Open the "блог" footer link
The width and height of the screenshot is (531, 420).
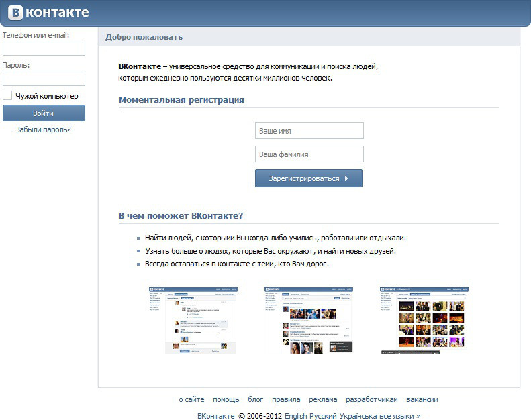[x=256, y=399]
